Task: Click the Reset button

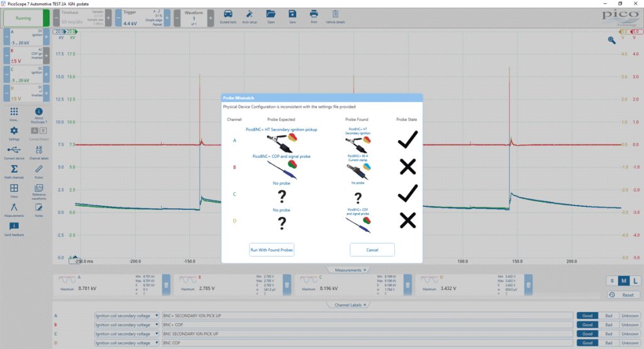Action: 623,295
